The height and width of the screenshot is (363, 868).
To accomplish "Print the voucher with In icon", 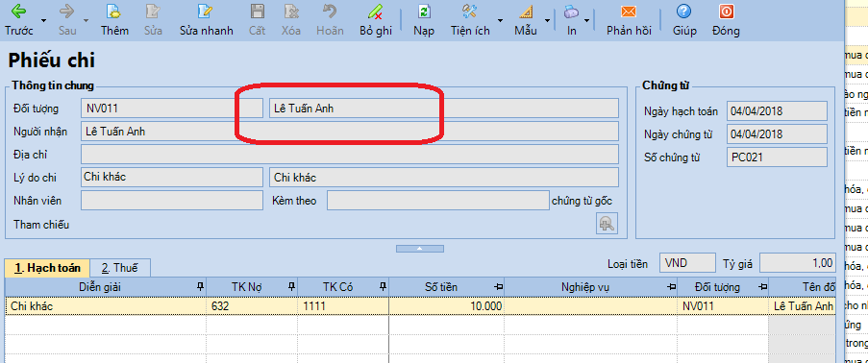I will pos(571,12).
